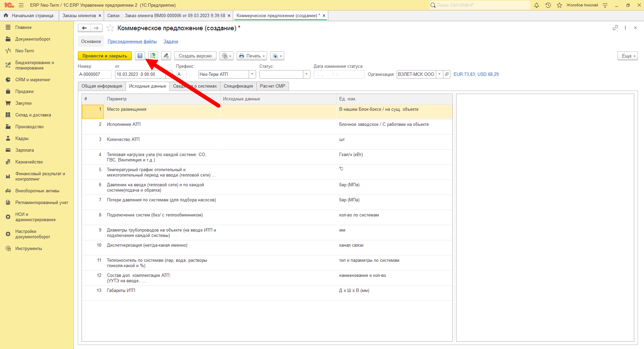Open the Печать print dropdown
Image resolution: width=644 pixels, height=349 pixels.
252,56
